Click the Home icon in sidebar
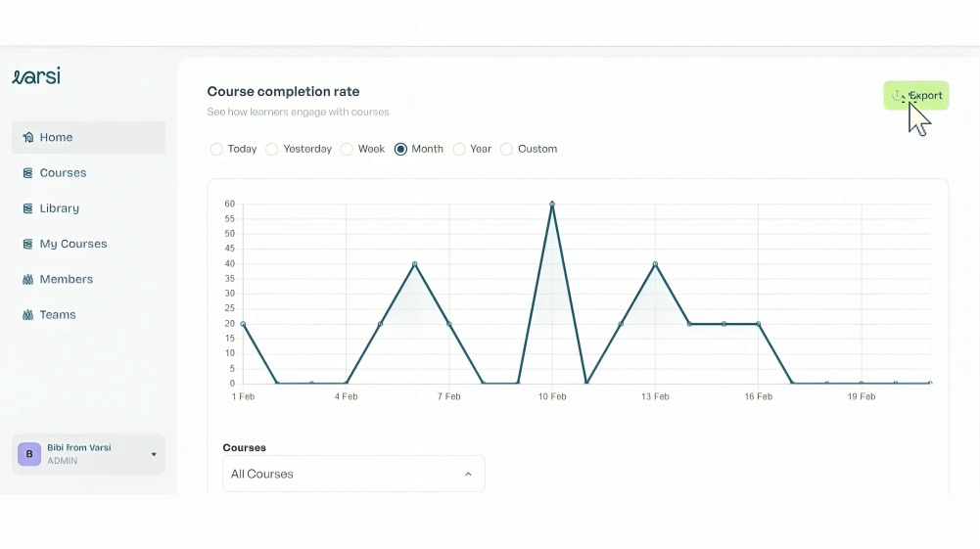 click(28, 138)
